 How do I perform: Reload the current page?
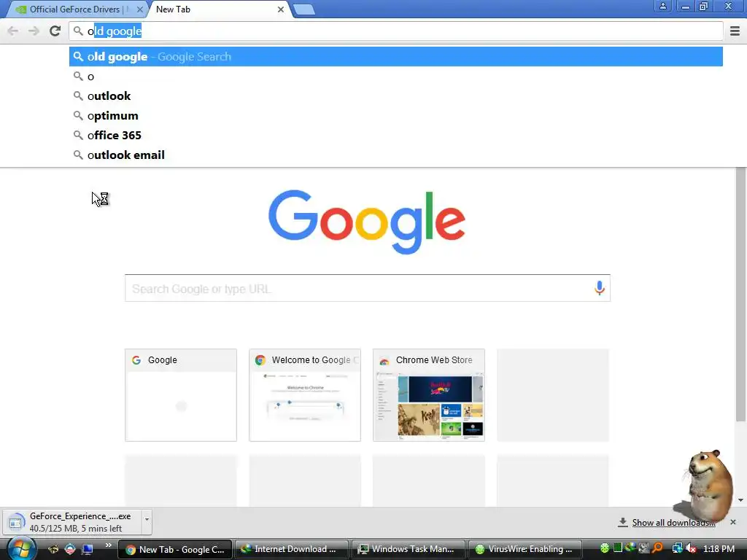coord(55,31)
